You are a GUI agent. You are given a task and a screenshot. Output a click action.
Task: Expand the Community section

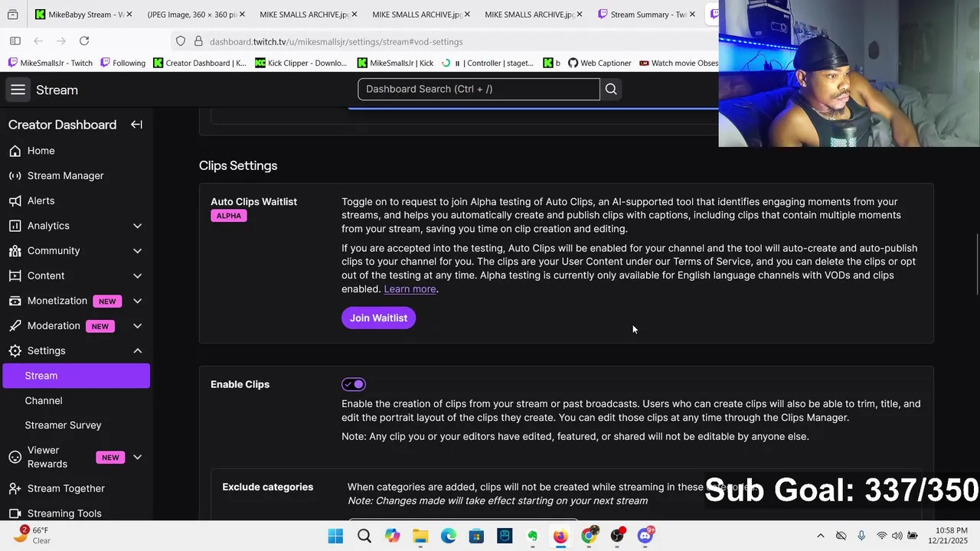(137, 251)
